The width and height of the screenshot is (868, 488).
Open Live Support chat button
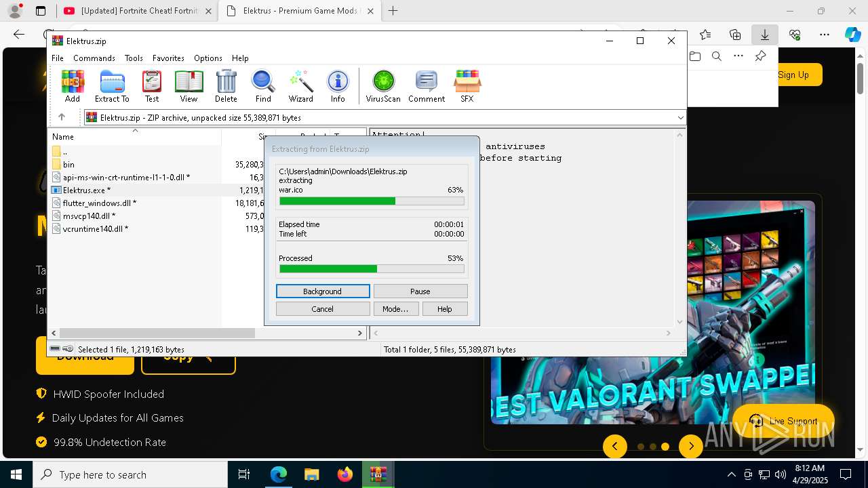(783, 421)
